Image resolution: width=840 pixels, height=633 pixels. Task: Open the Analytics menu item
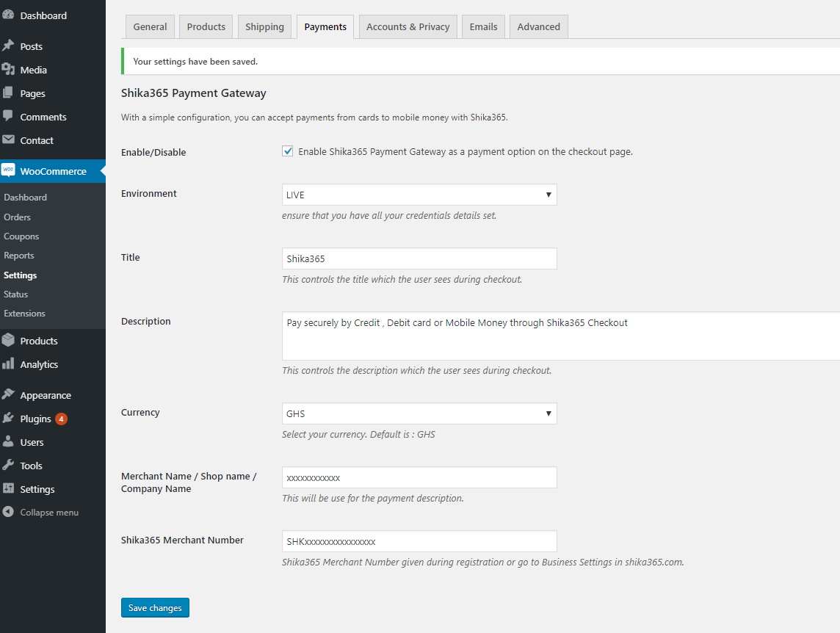point(39,364)
